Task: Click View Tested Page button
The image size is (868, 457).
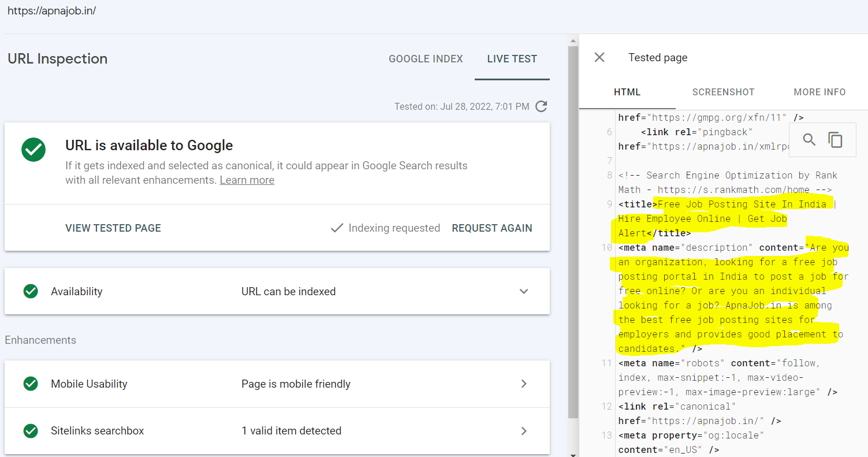Action: coord(113,228)
